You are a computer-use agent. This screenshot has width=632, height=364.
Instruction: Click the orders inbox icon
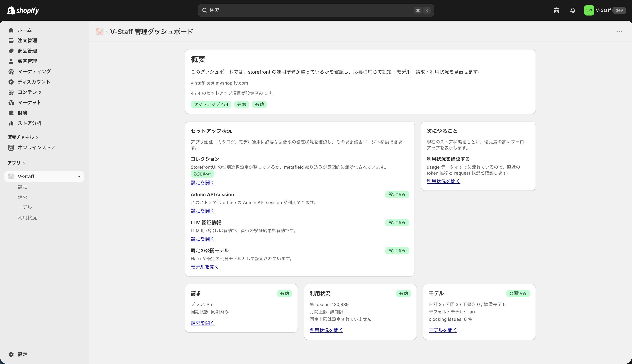(11, 40)
